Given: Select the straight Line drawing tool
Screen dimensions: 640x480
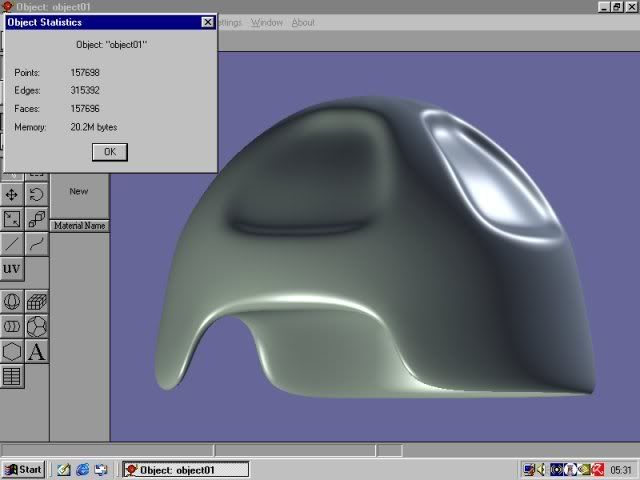Looking at the screenshot, I should coord(12,244).
